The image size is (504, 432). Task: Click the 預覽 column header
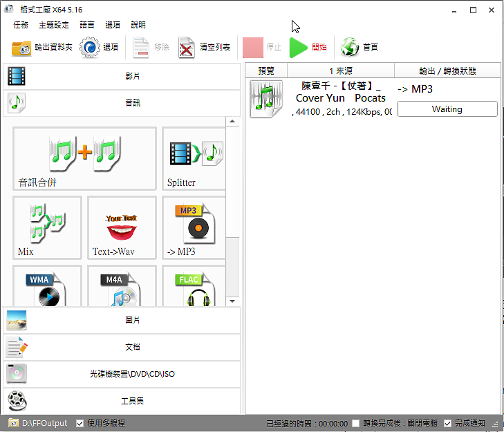(x=266, y=71)
